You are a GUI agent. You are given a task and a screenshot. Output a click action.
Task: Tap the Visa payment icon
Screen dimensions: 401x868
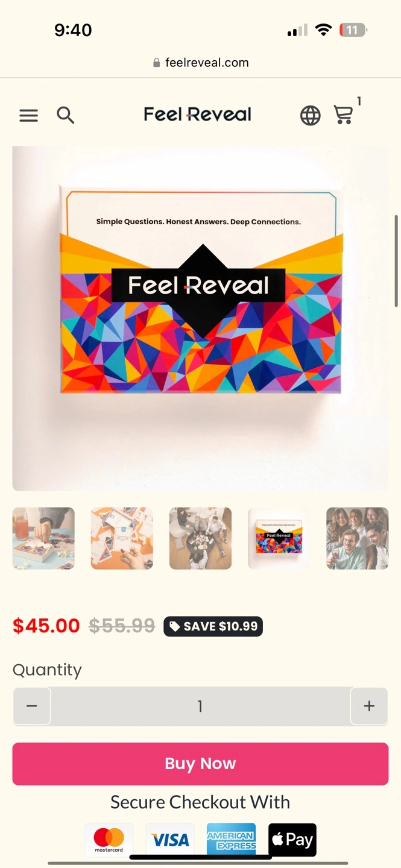[170, 839]
